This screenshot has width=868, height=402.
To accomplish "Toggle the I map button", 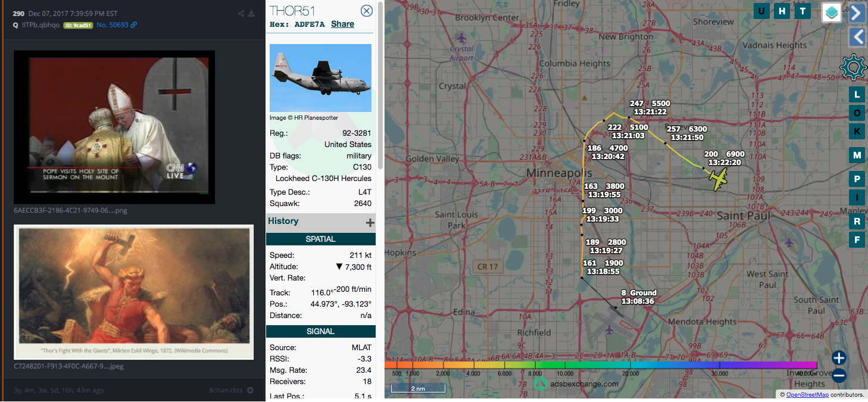I will [x=857, y=197].
